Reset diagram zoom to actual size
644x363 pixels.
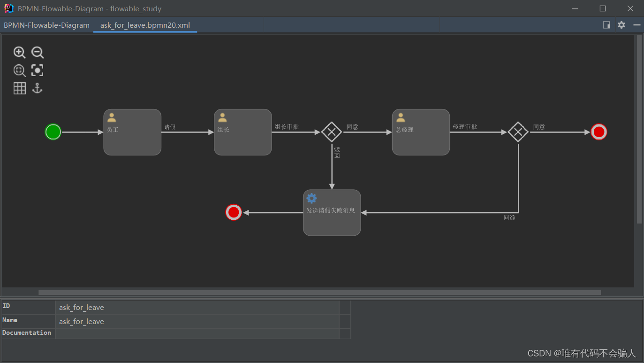click(19, 70)
